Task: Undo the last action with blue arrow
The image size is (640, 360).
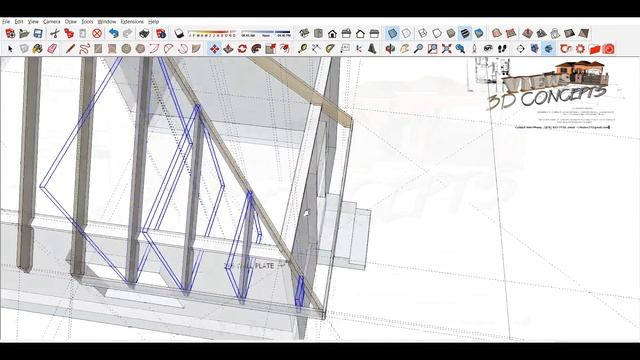Action: tap(114, 33)
